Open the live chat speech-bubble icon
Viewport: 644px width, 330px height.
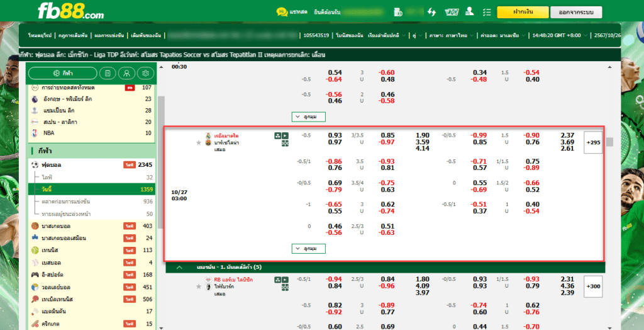[282, 12]
